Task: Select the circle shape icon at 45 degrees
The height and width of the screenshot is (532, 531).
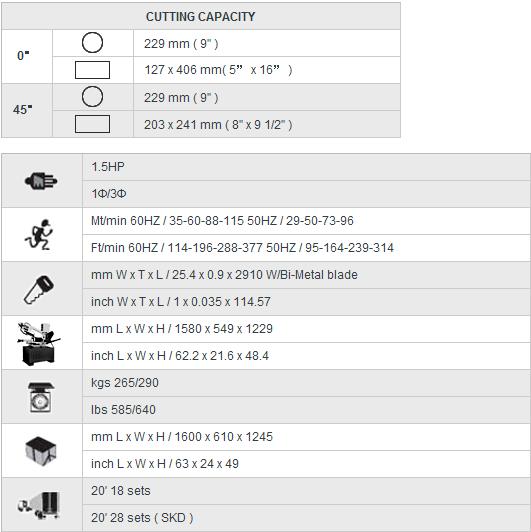Action: click(x=92, y=97)
